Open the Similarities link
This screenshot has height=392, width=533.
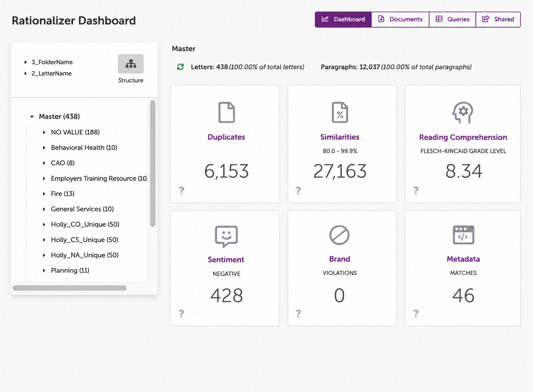coord(340,137)
